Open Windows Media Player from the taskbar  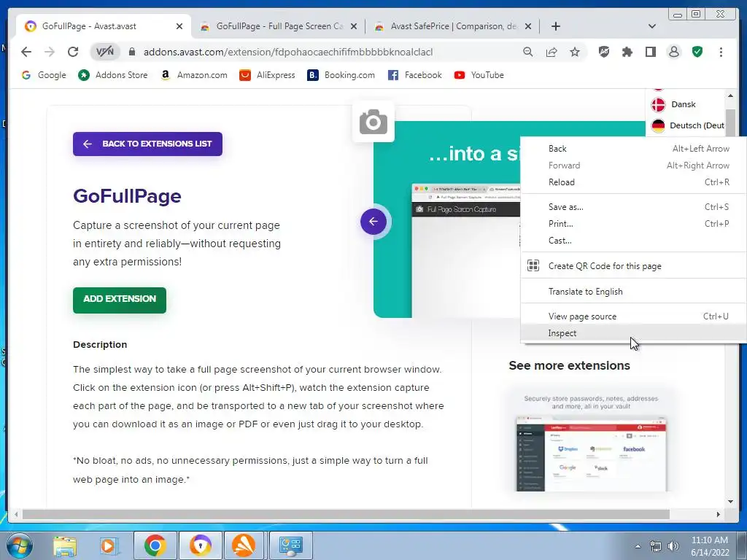click(109, 545)
